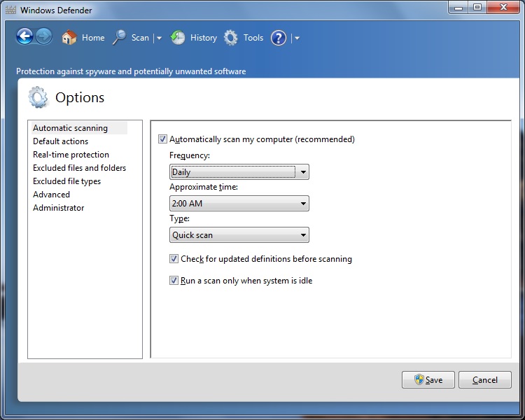This screenshot has width=525, height=420.
Task: Click the Cancel button
Action: [484, 380]
